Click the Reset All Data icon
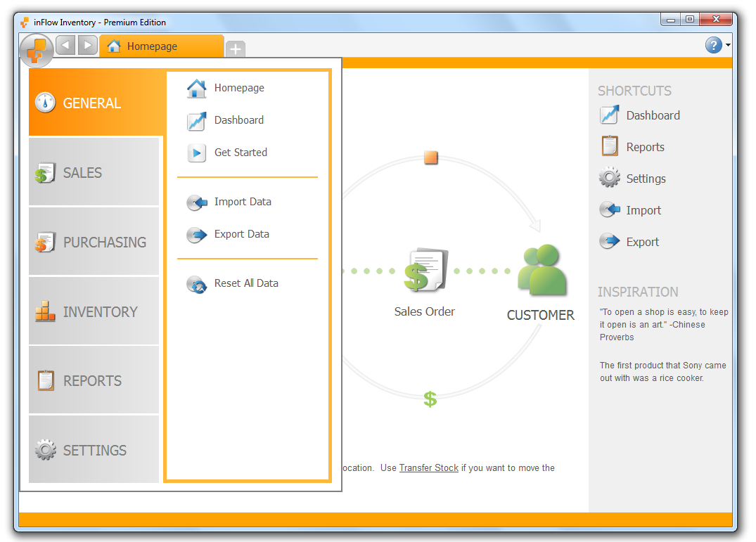This screenshot has height=542, width=756. coord(197,284)
